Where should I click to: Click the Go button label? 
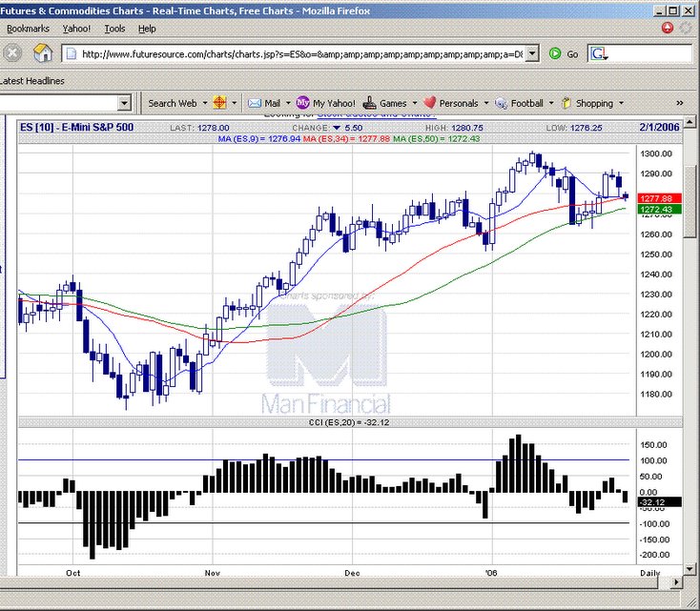point(572,54)
